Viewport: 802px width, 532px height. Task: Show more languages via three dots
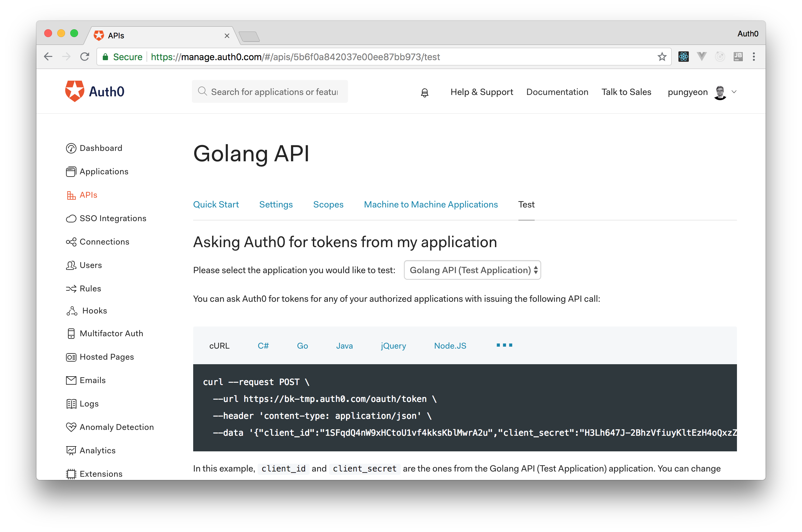(x=504, y=345)
